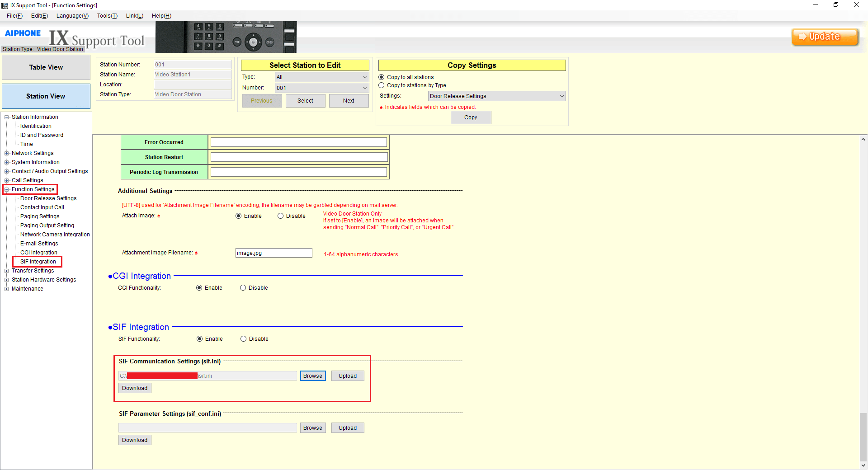Click the Select station button
The image size is (868, 470).
point(305,101)
